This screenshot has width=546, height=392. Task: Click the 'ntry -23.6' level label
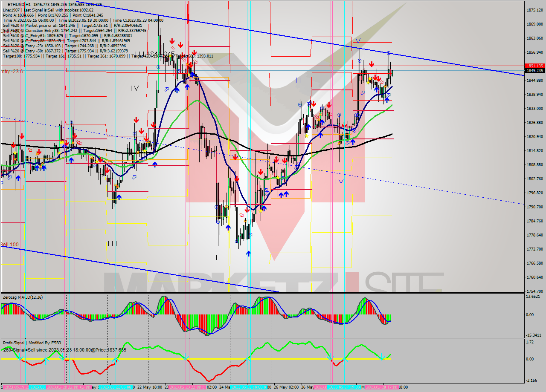point(12,72)
